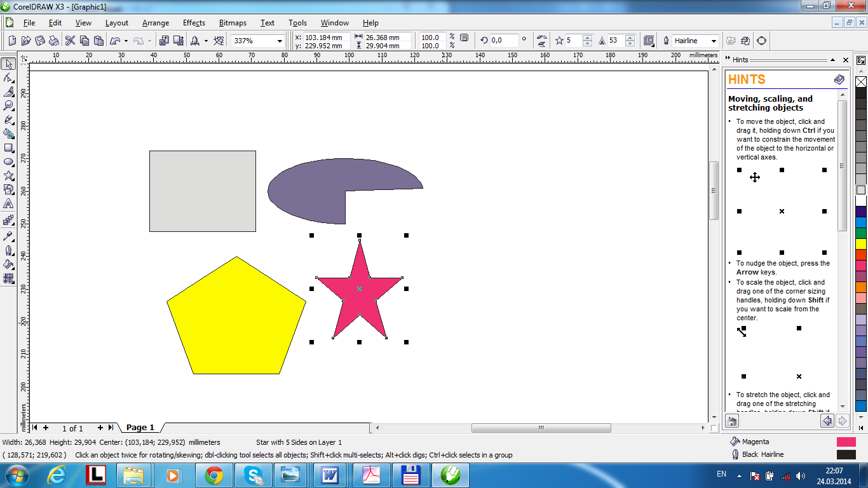The image size is (868, 488).
Task: Select the Text tool
Action: click(8, 203)
